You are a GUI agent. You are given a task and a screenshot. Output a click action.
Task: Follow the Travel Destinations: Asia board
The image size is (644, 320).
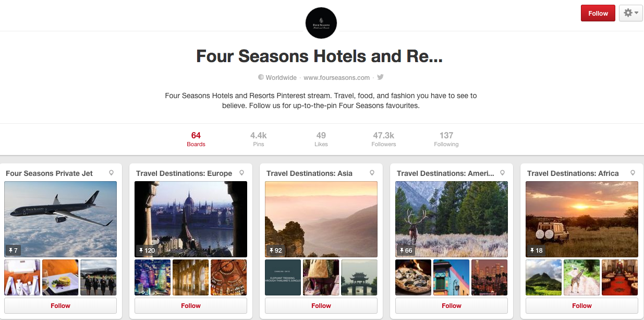tap(321, 306)
